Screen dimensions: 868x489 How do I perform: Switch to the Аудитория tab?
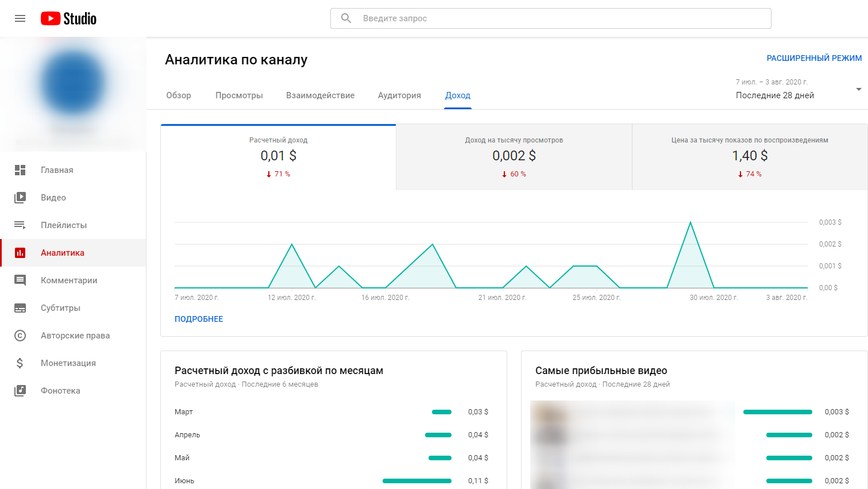(399, 95)
